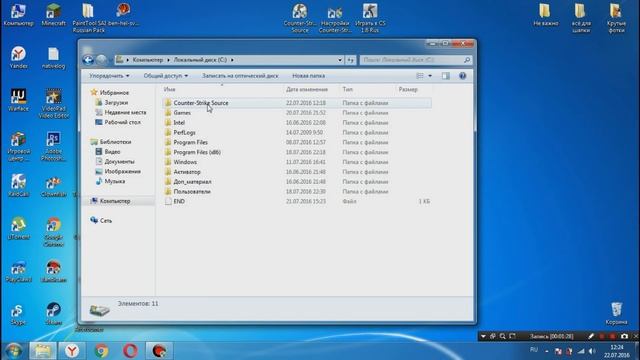Click the pencil icon in recording toolbar
This screenshot has width=640, height=360.
(591, 336)
